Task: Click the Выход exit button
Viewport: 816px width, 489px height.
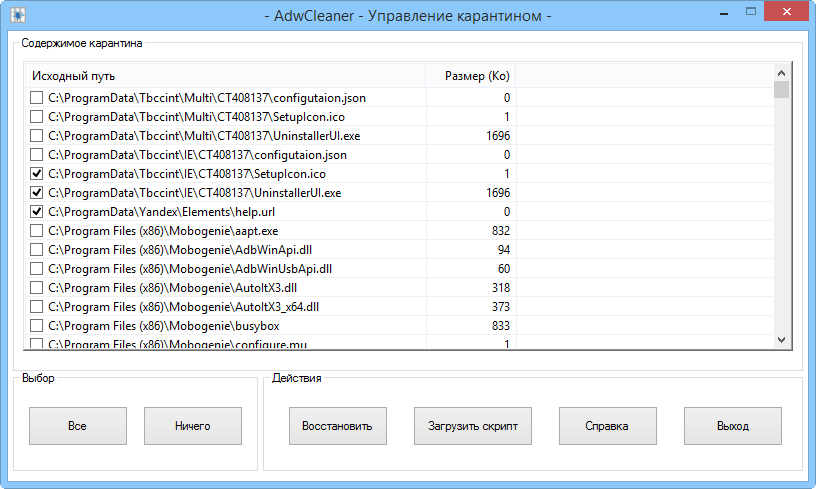Action: (733, 426)
